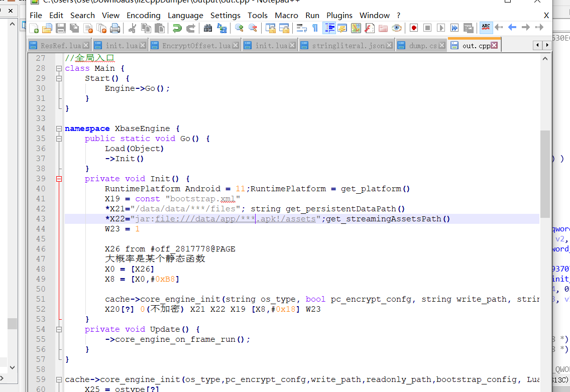This screenshot has width=570, height=392.
Task: Start macro recording with the red dot icon
Action: point(414,28)
